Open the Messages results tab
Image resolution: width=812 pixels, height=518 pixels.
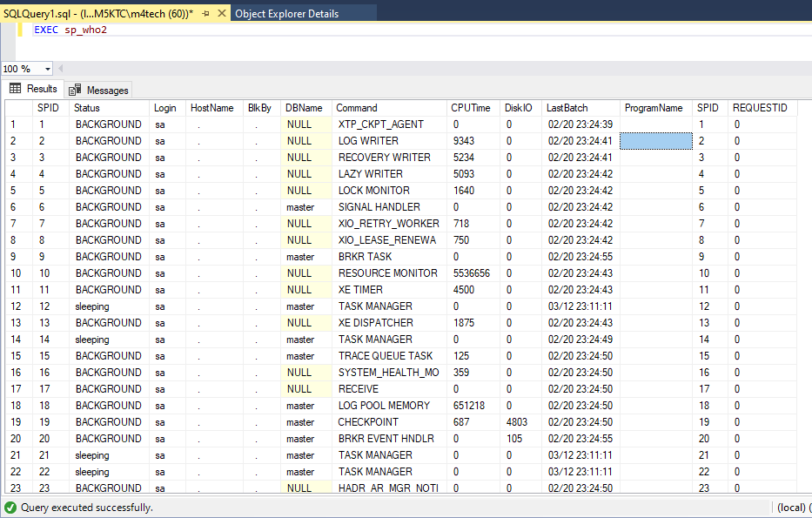click(x=106, y=90)
